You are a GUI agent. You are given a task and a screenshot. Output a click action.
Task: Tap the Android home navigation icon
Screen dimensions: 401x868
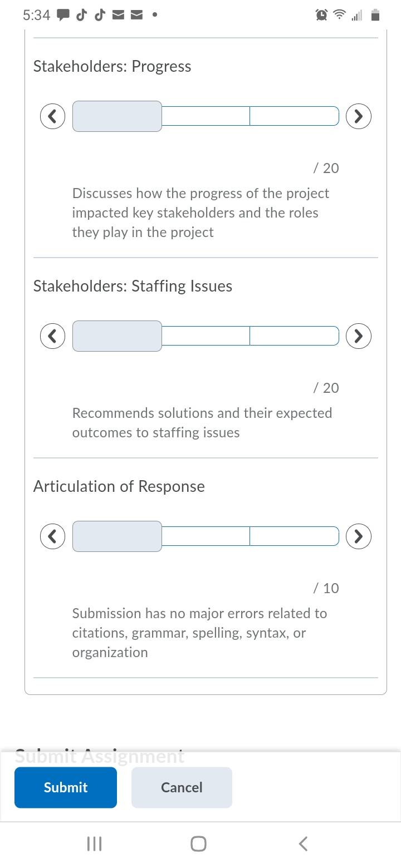tap(198, 844)
